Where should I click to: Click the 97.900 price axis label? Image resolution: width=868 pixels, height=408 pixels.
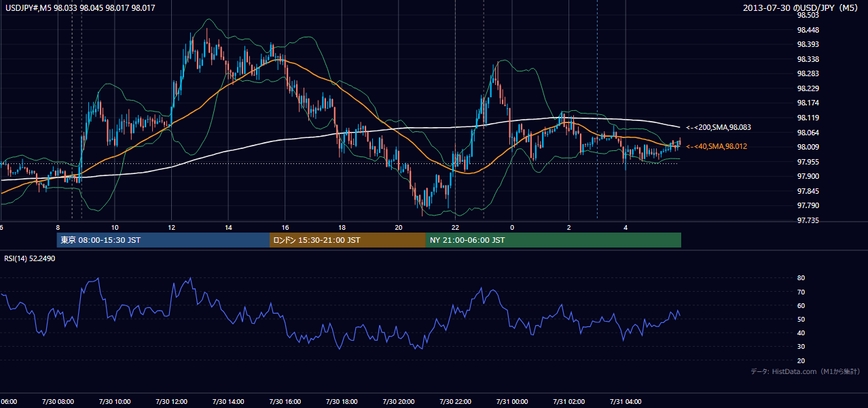point(808,176)
